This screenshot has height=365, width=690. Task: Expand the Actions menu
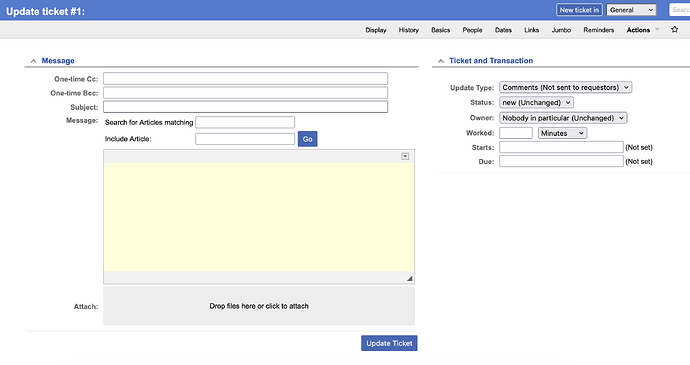(642, 30)
